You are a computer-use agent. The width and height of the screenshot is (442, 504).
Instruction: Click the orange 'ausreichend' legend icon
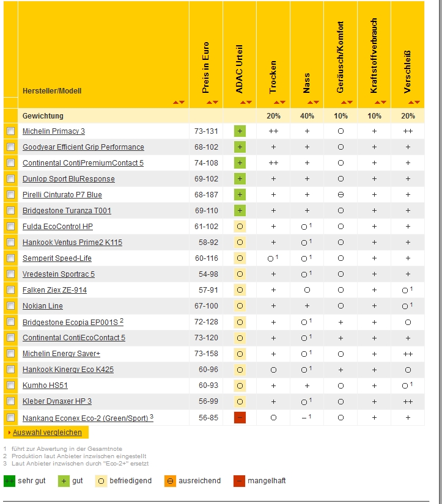[170, 481]
